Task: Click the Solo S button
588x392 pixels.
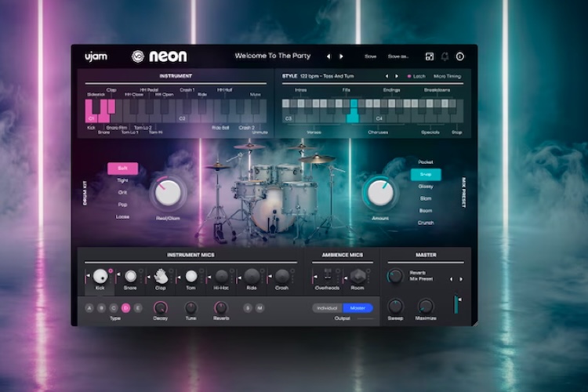Action: point(248,308)
